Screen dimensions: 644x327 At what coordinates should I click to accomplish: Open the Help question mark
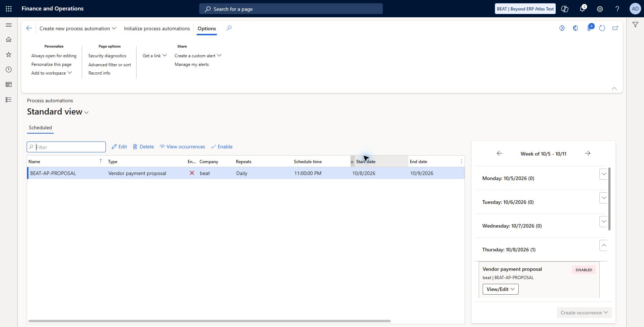point(617,9)
